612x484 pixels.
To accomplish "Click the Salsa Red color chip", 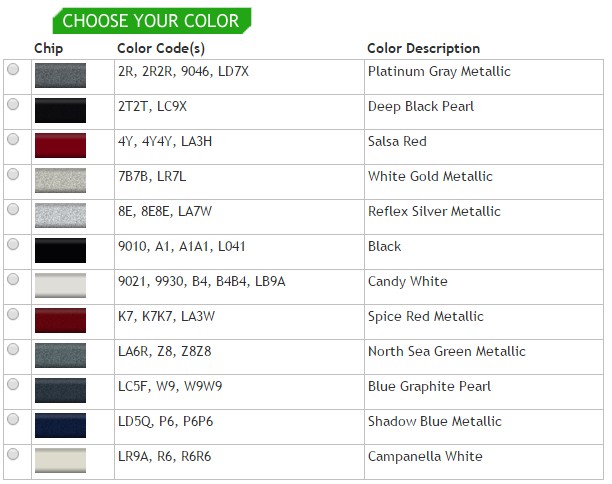I will click(x=60, y=145).
